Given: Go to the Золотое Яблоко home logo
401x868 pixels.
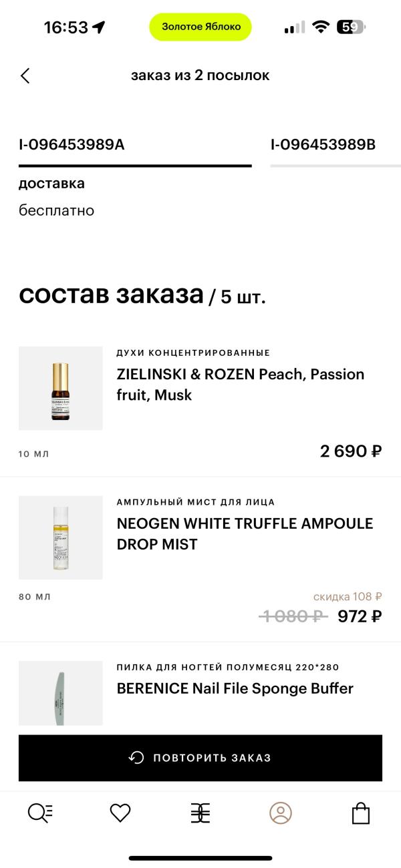Looking at the screenshot, I should click(x=200, y=813).
